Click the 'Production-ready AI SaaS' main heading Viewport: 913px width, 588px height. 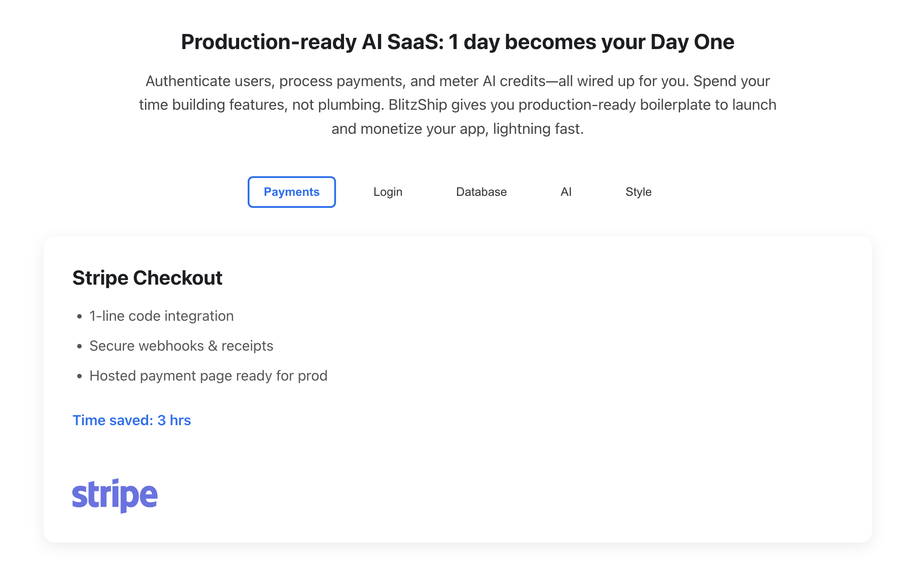(x=457, y=42)
